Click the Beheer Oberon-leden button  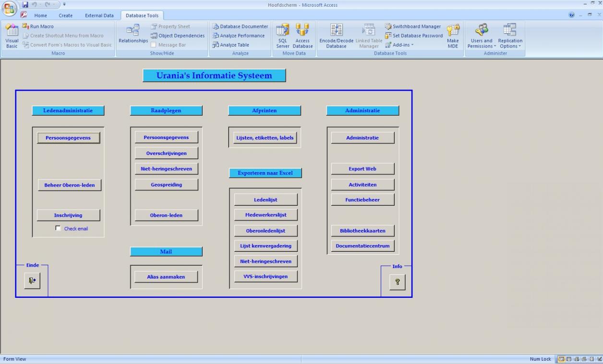coord(70,185)
